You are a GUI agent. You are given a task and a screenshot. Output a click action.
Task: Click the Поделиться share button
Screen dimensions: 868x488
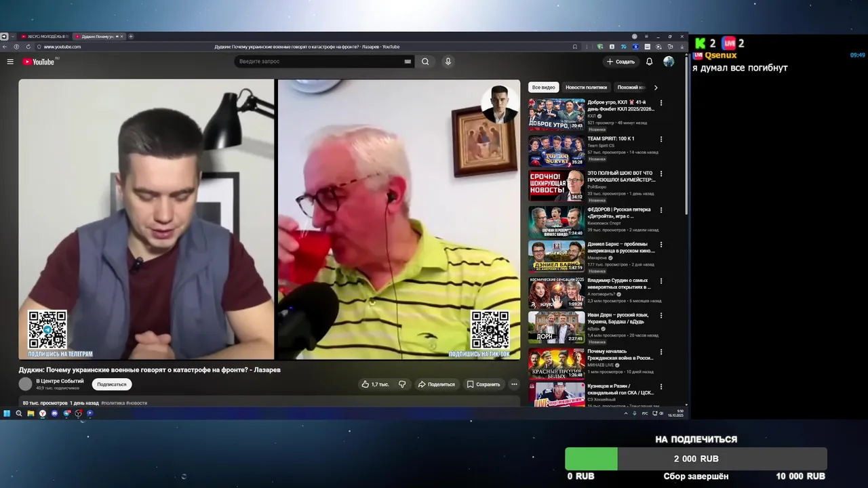coord(436,384)
